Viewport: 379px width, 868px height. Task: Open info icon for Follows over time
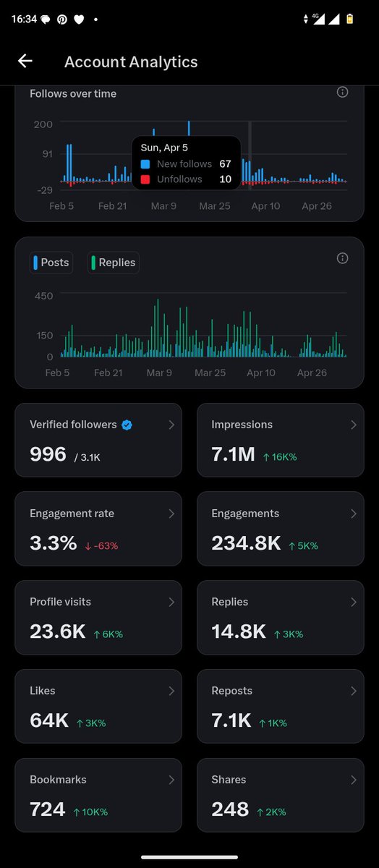tap(343, 92)
